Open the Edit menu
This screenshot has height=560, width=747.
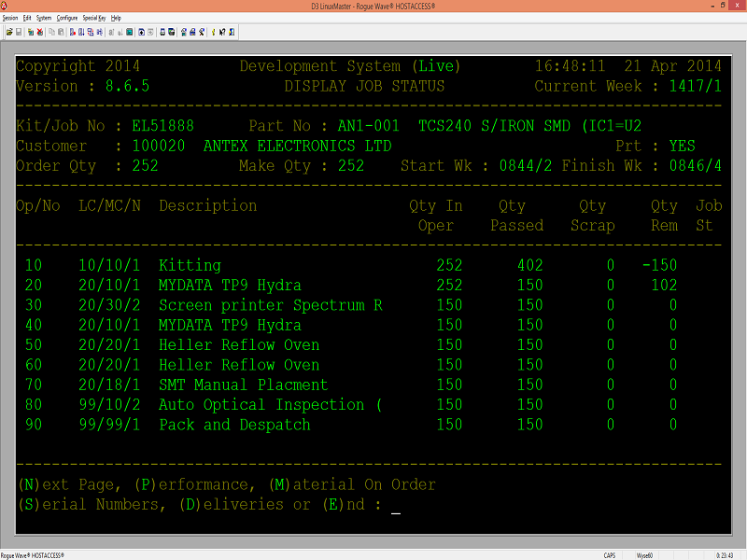pyautogui.click(x=27, y=18)
